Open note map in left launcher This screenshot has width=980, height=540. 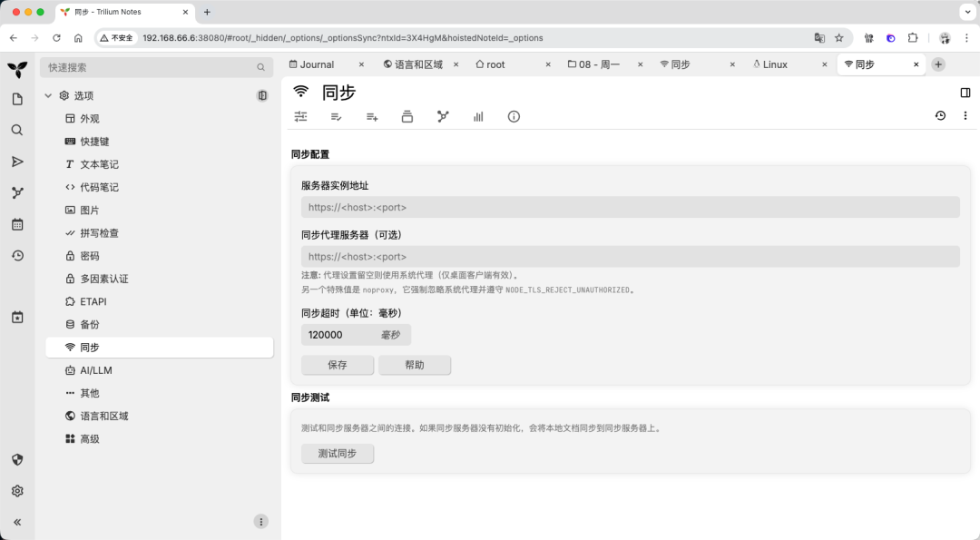pos(17,192)
